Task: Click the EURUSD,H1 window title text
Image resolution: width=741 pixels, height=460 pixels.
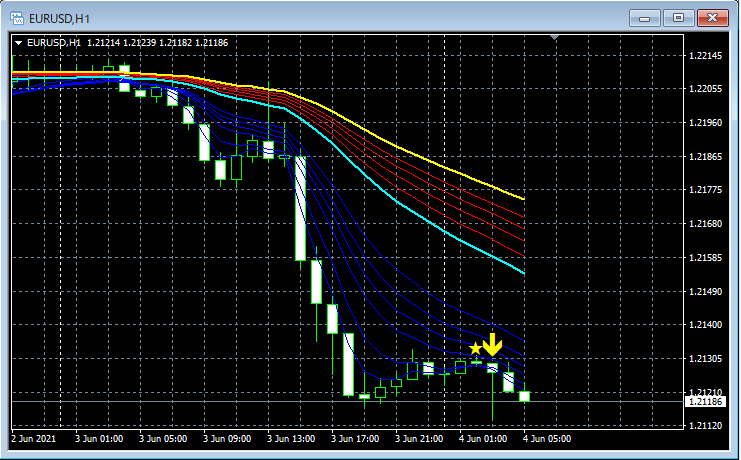Action: (60, 19)
